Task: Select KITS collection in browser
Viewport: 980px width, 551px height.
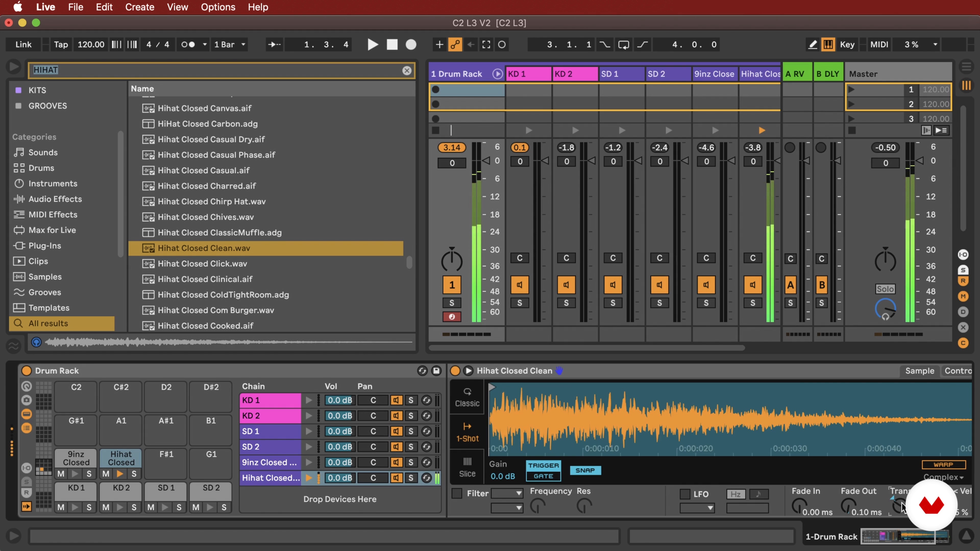Action: [x=37, y=90]
